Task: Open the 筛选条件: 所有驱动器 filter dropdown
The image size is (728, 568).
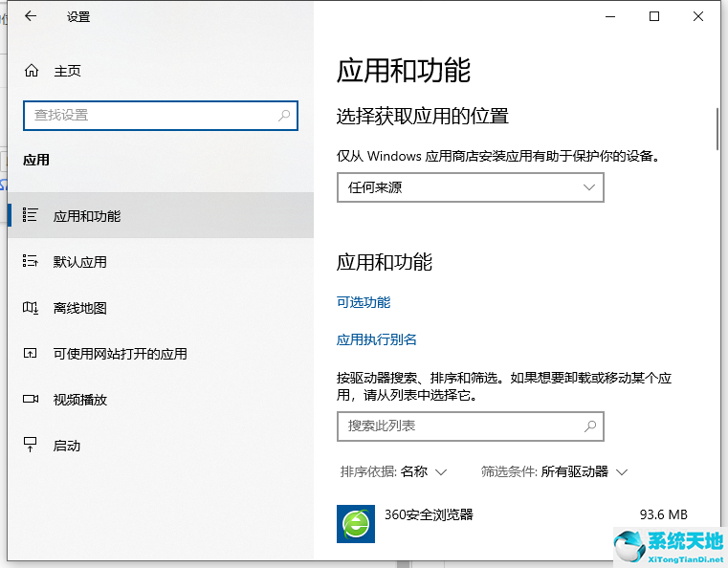Action: (554, 472)
